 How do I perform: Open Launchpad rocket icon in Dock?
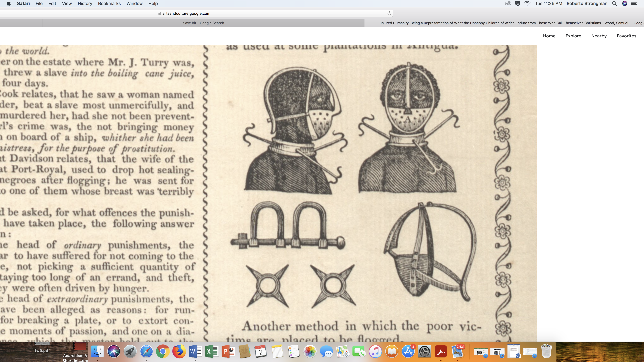pos(130,351)
